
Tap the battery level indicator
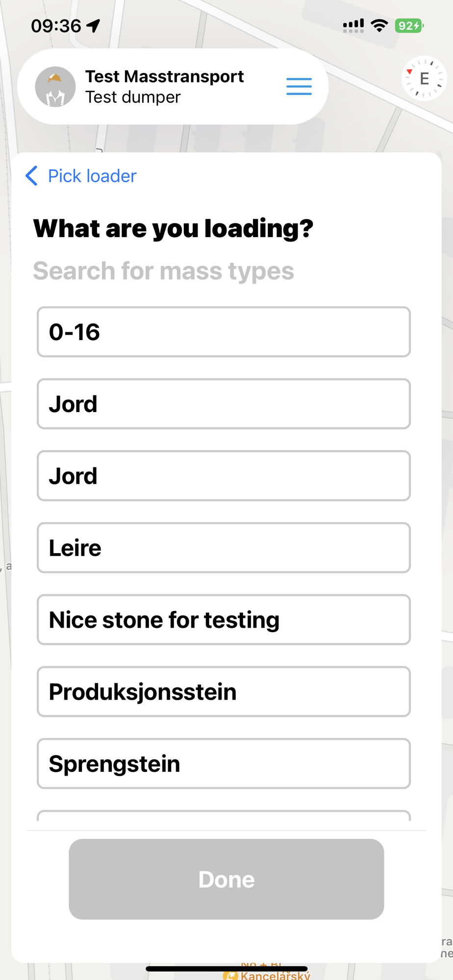point(409,25)
